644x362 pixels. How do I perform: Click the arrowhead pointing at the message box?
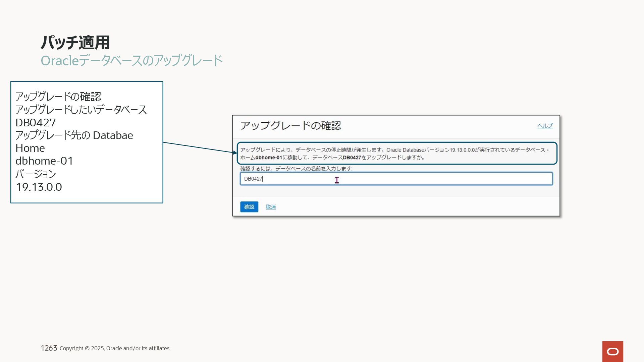pos(235,153)
